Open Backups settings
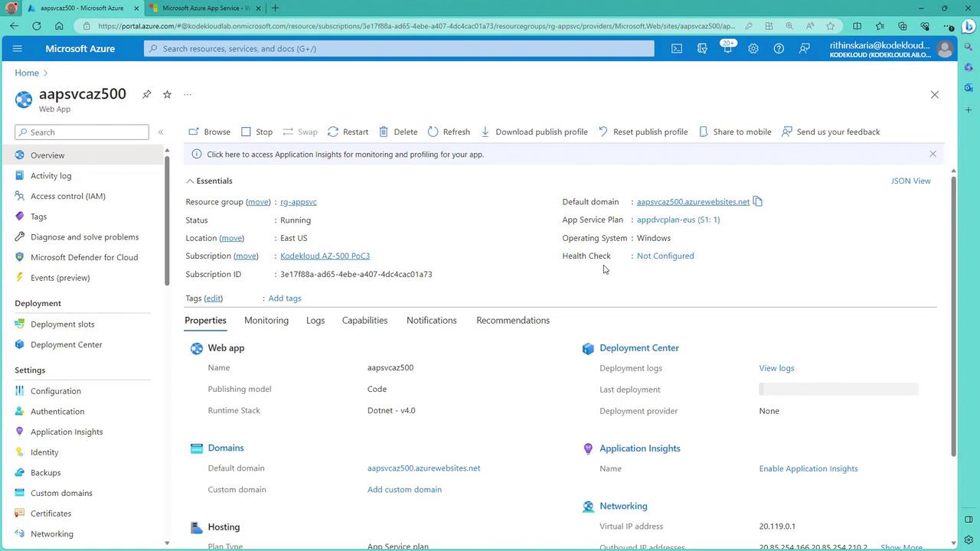 point(83,472)
